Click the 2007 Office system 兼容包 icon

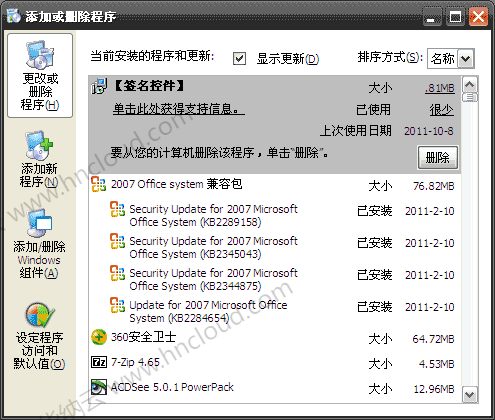coord(99,184)
